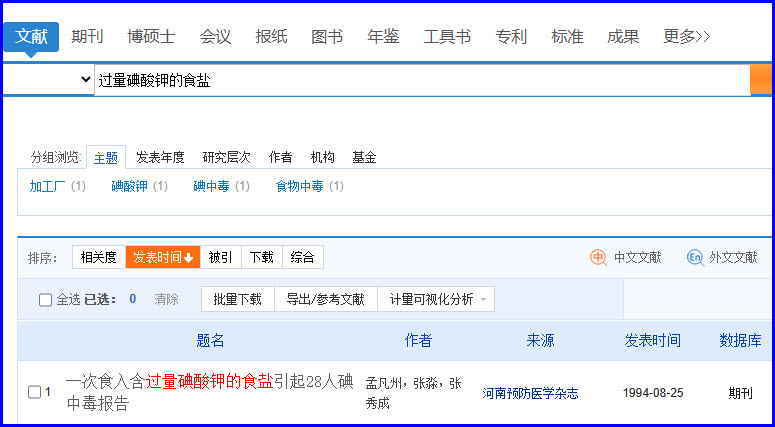Filter by topic 碘中毒
The height and width of the screenshot is (427, 775).
[212, 186]
